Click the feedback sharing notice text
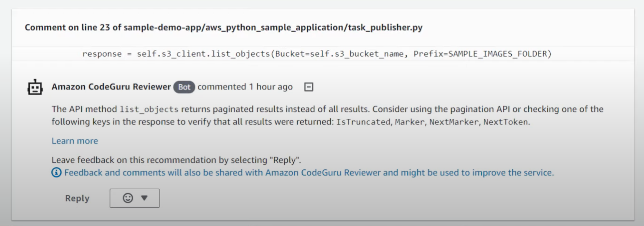This screenshot has width=644, height=226. coord(309,173)
